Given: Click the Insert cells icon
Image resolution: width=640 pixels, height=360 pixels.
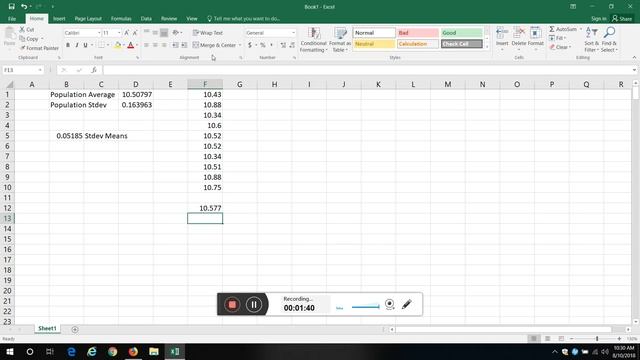Looking at the screenshot, I should [x=502, y=33].
